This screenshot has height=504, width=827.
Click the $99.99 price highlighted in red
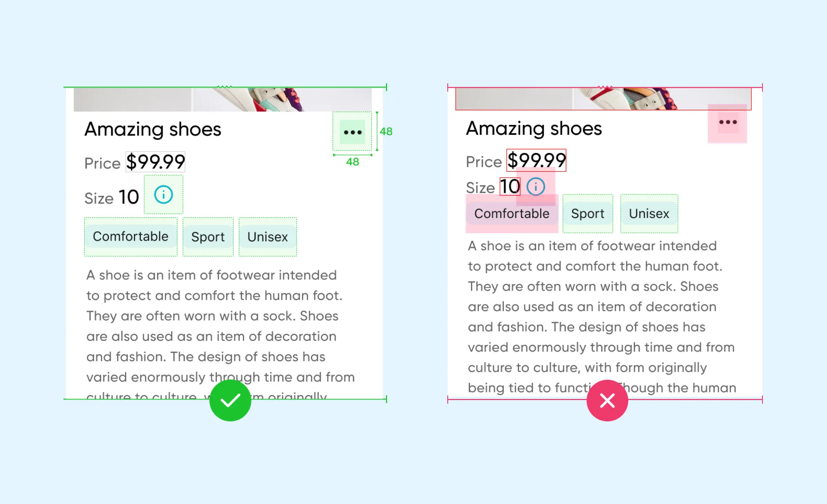534,159
